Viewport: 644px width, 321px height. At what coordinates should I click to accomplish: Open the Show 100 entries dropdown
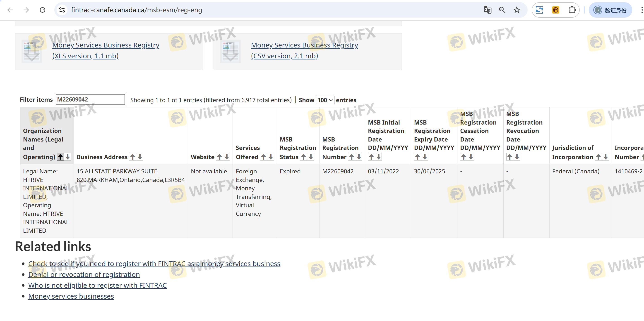pyautogui.click(x=325, y=100)
